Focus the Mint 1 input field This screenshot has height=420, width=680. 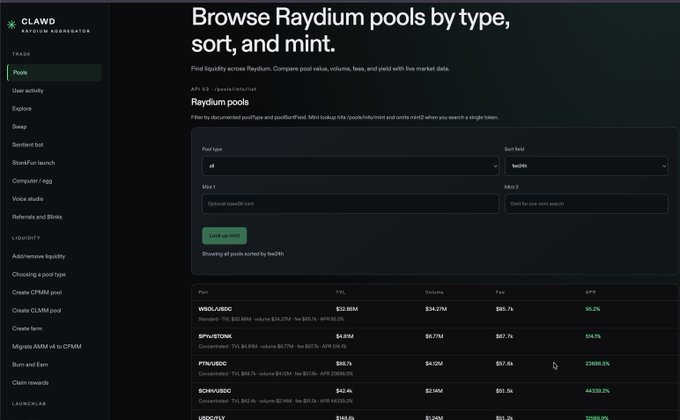click(x=350, y=203)
